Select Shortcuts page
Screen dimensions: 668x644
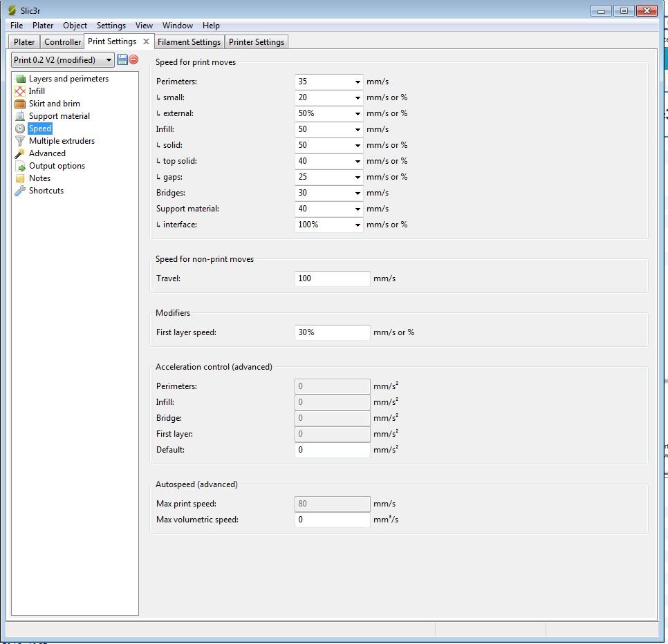pos(46,191)
